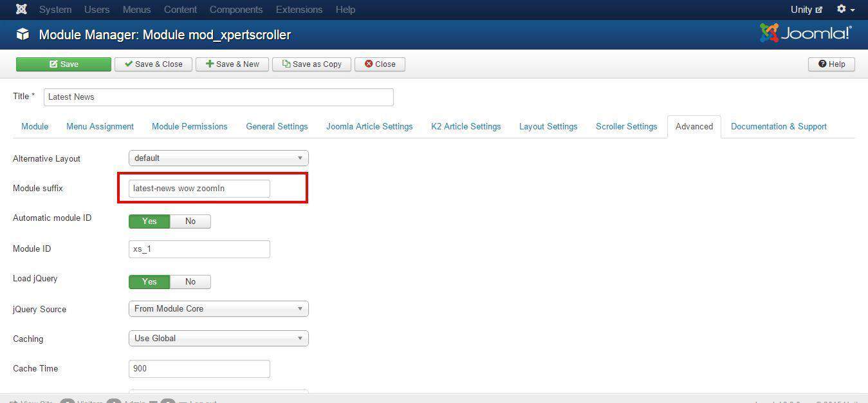The height and width of the screenshot is (403, 868).
Task: Set Automatic module ID to No
Action: pyautogui.click(x=190, y=221)
